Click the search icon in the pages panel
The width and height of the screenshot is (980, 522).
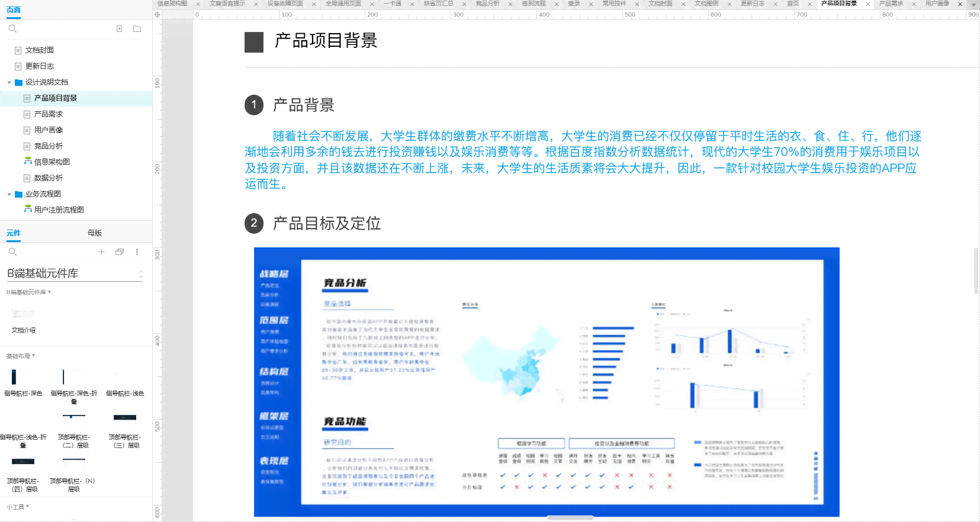(x=12, y=28)
